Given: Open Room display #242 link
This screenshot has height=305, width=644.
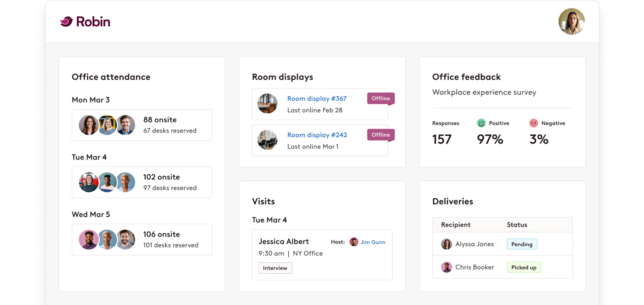Looking at the screenshot, I should tap(317, 135).
